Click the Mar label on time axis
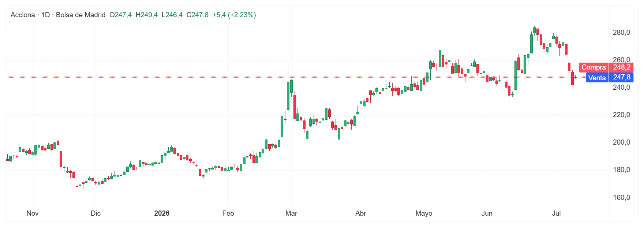 (291, 213)
